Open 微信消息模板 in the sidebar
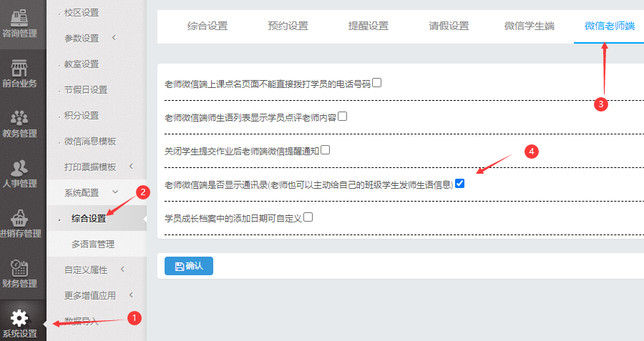The image size is (644, 341). pos(90,141)
